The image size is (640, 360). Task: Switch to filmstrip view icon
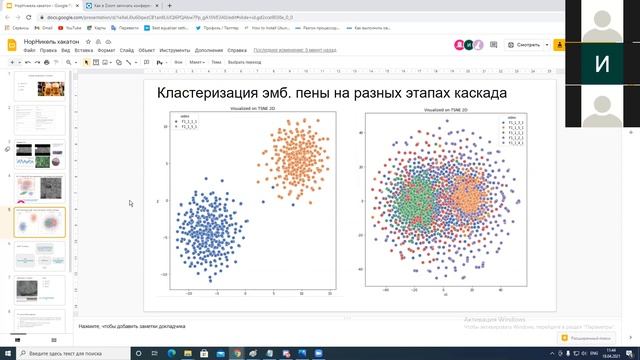click(x=18, y=340)
